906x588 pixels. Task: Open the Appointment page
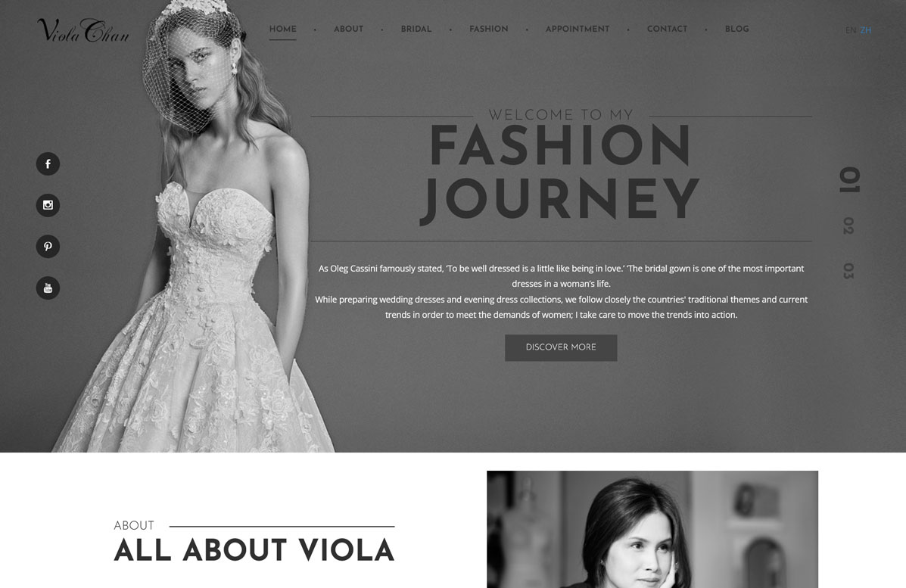578,29
